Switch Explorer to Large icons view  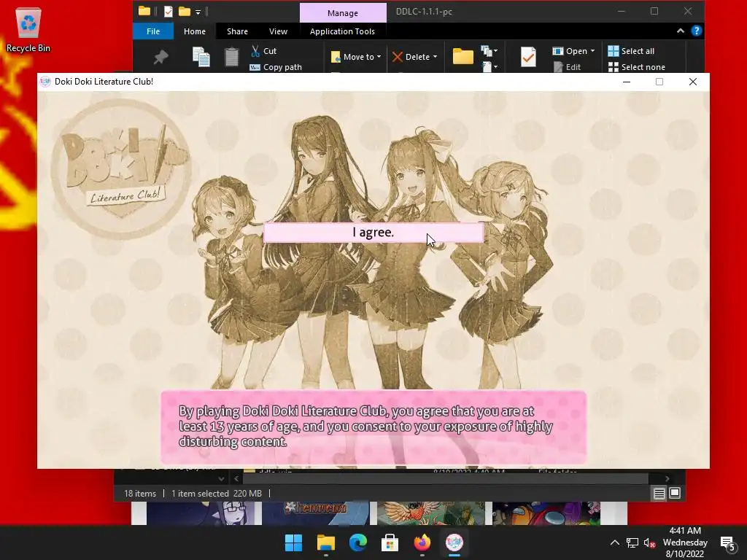point(675,494)
